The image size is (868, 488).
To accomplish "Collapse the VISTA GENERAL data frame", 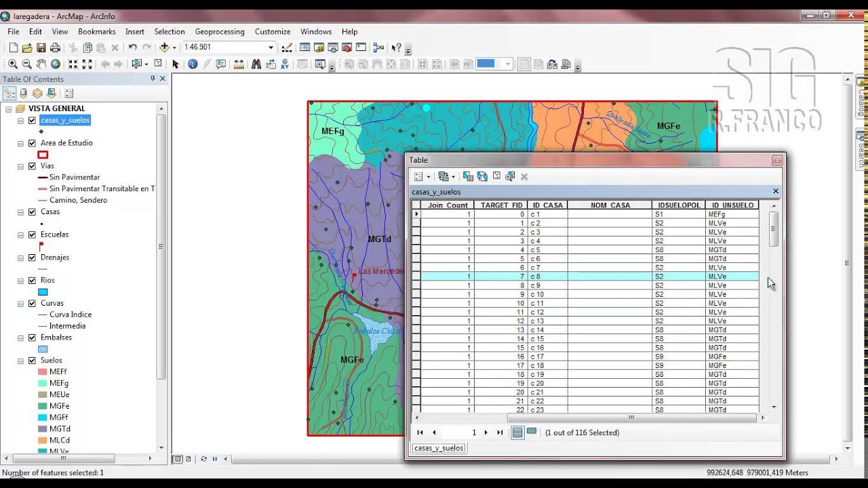I will coord(8,108).
